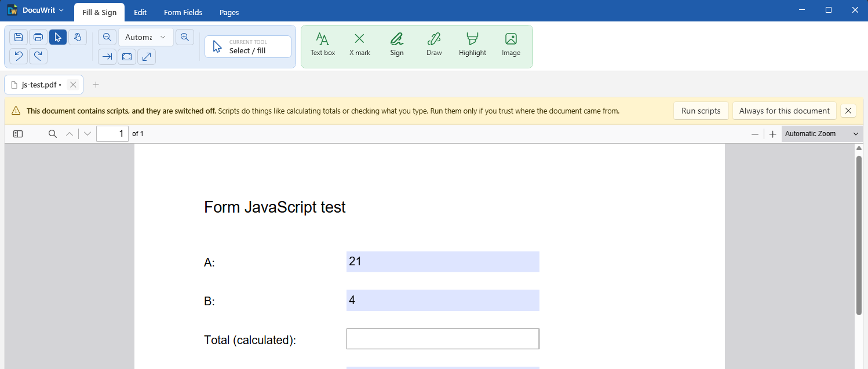The image size is (868, 369).
Task: Click field A containing 21
Action: coord(443,262)
